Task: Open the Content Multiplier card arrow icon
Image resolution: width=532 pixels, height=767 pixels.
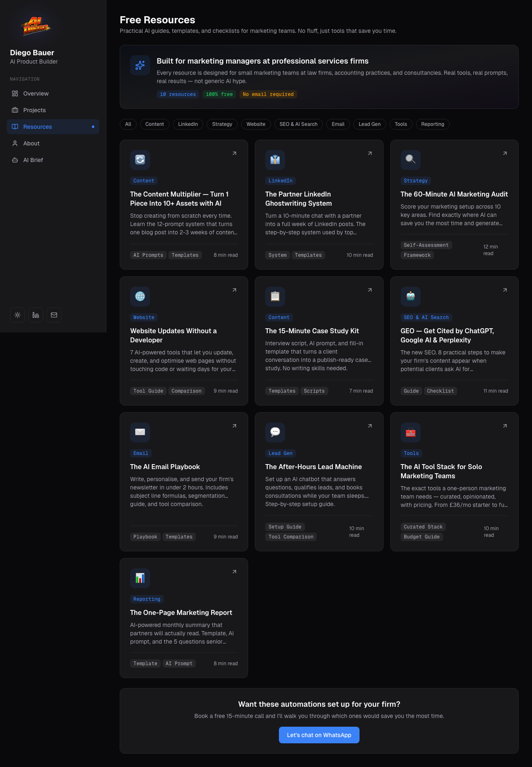Action: 234,153
